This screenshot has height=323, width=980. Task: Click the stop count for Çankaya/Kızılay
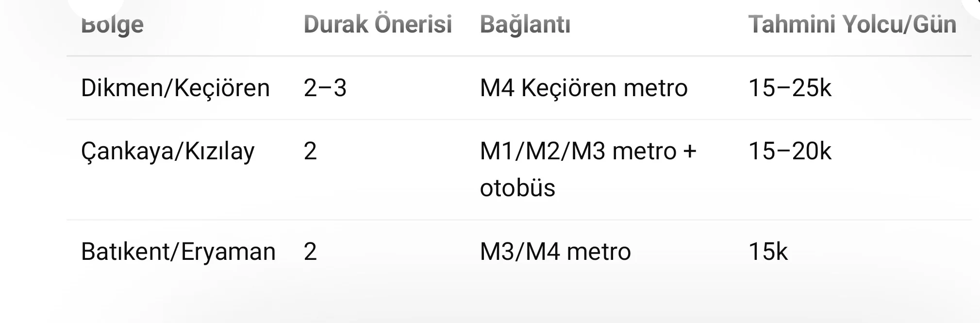click(x=310, y=151)
